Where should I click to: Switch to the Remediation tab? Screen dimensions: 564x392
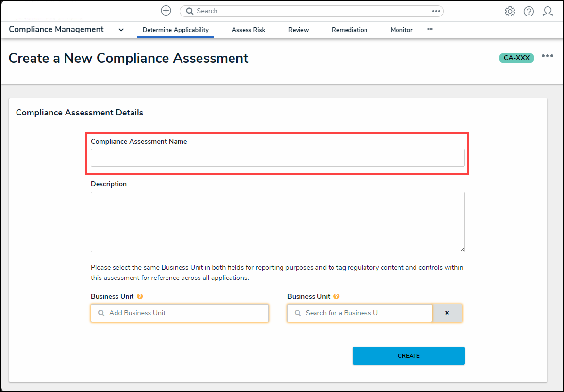[x=349, y=30]
